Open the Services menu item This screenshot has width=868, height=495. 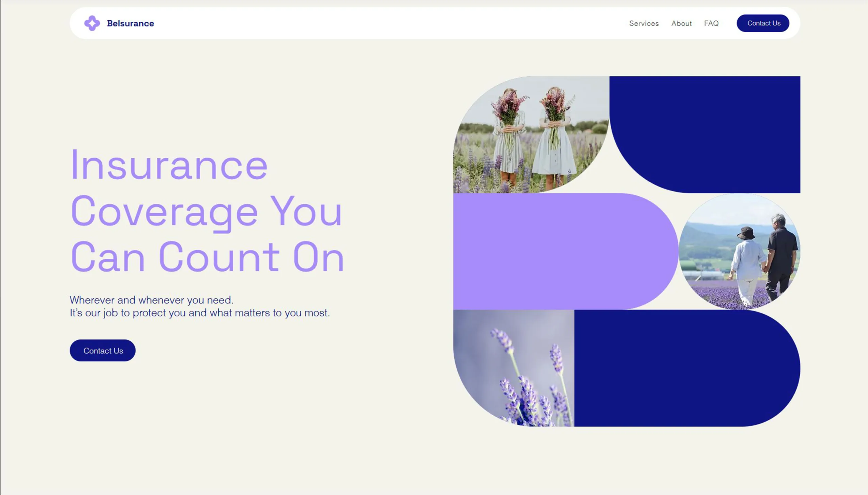(644, 23)
